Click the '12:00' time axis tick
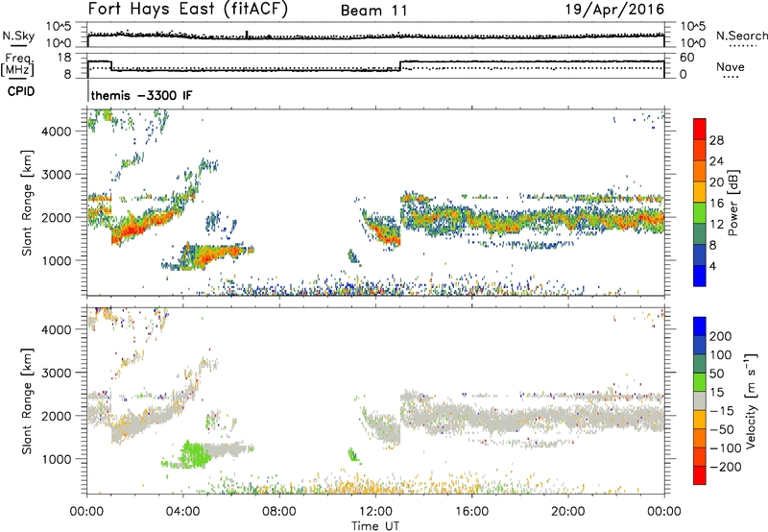 pos(375,512)
